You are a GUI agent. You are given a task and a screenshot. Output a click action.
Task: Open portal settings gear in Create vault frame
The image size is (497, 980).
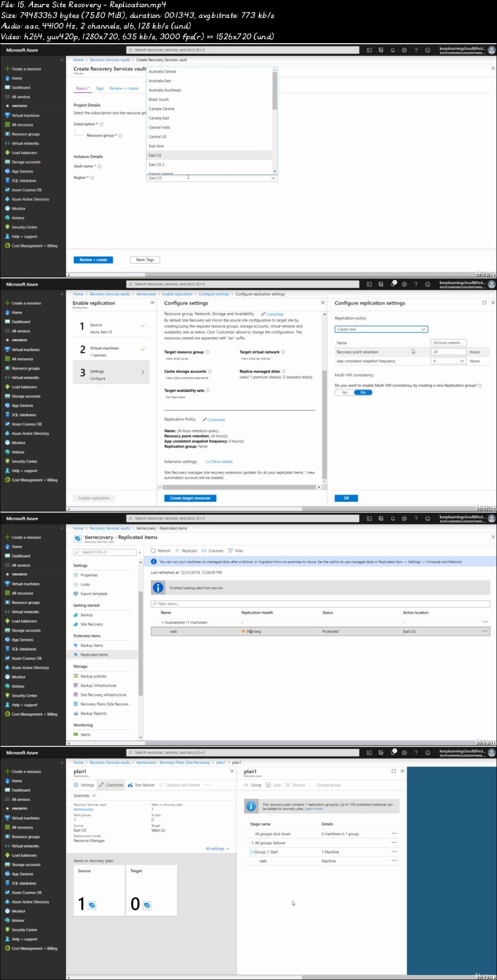pos(404,50)
